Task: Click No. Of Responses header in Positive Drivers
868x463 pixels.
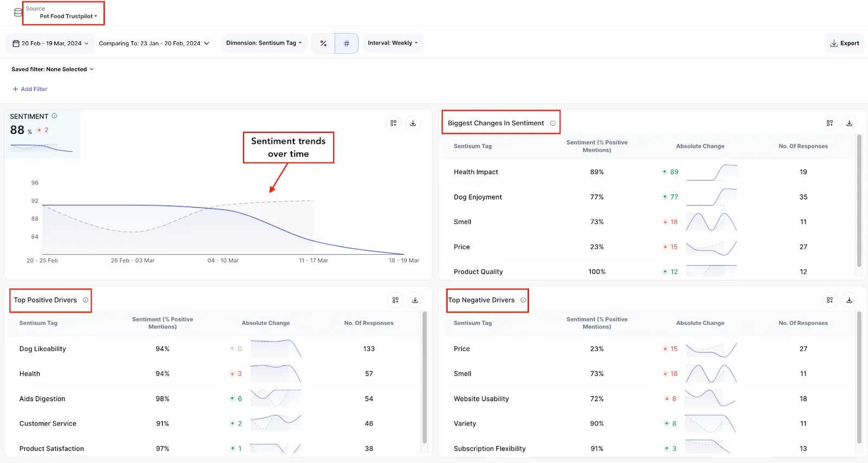Action: pyautogui.click(x=369, y=323)
